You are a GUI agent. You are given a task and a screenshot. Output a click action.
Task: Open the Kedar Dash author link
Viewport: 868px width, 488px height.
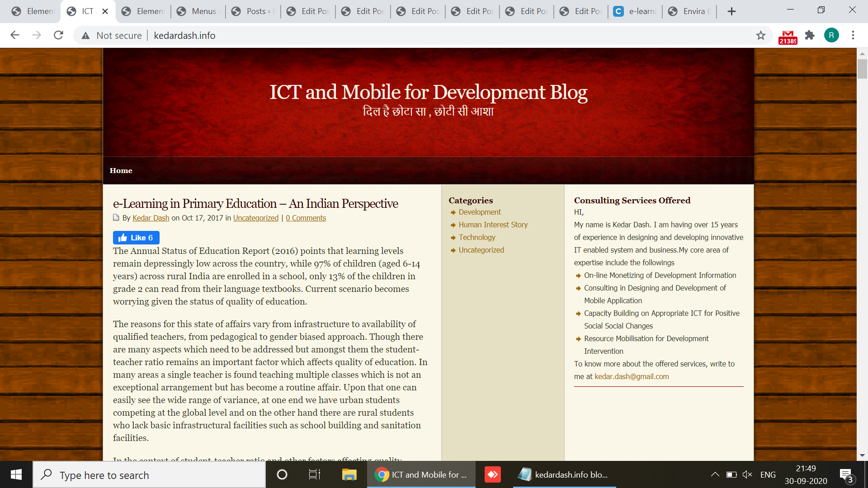151,218
